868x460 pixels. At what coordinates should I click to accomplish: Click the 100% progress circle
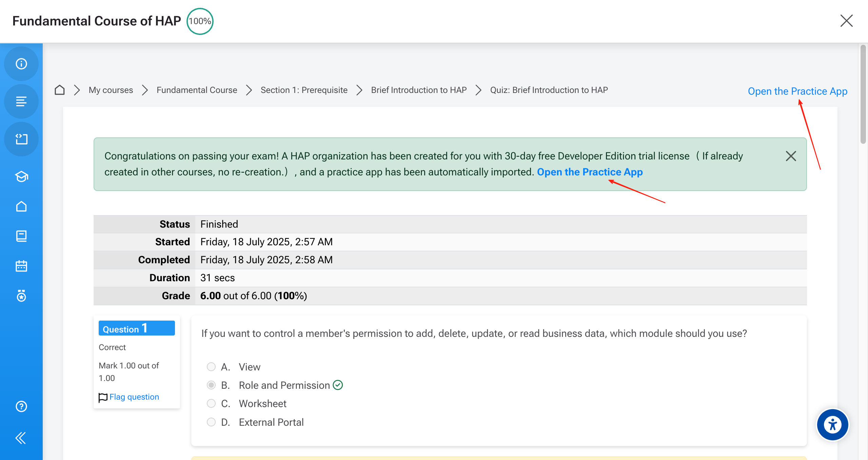200,21
